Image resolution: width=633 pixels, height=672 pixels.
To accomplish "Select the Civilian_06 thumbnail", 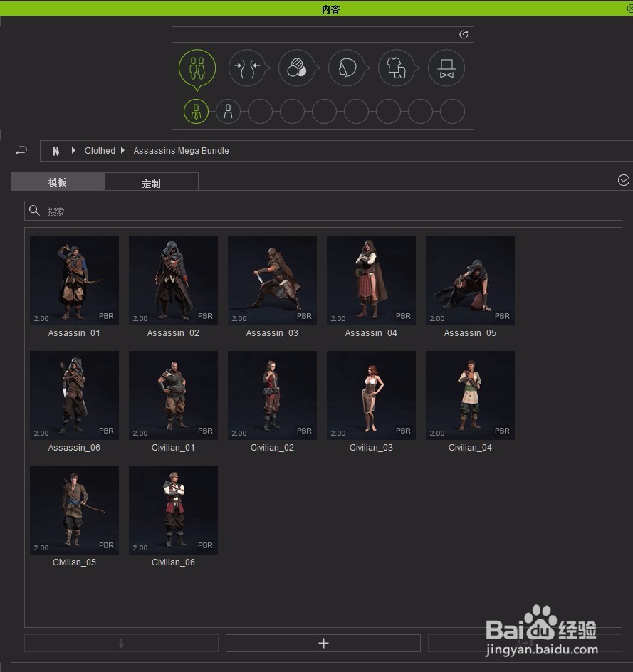I will click(173, 510).
